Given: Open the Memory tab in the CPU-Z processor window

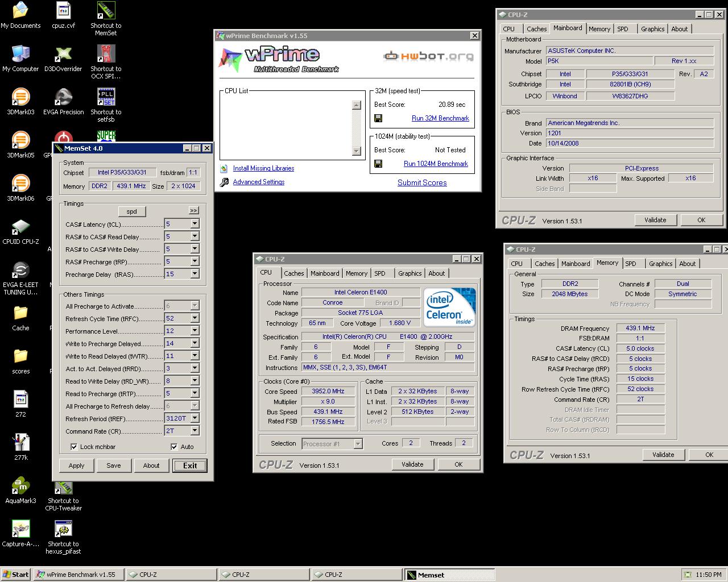Looking at the screenshot, I should click(357, 273).
